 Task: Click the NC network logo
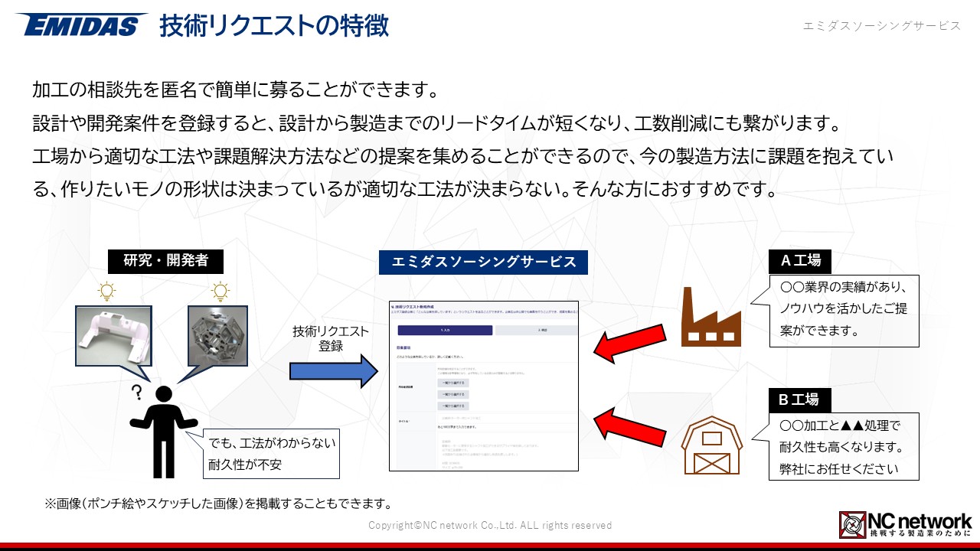906,524
